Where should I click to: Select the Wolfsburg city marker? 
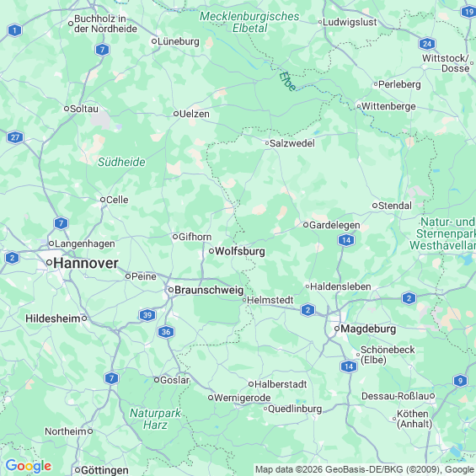coord(211,251)
